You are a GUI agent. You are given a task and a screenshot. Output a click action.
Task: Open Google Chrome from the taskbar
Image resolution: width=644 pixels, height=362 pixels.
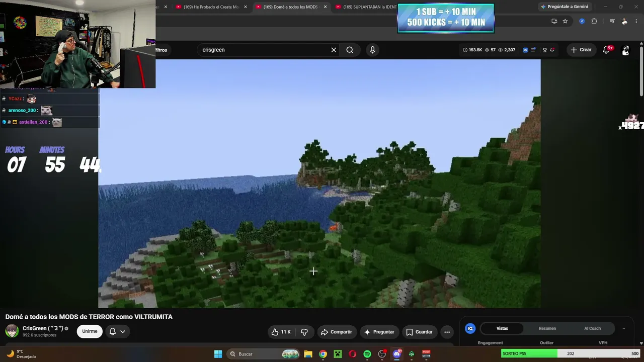click(x=323, y=354)
